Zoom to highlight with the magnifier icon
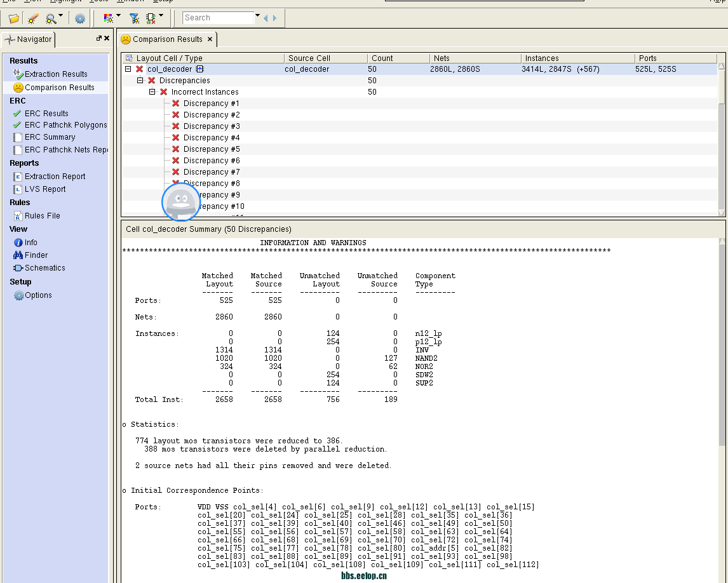The width and height of the screenshot is (728, 583). (x=50, y=18)
